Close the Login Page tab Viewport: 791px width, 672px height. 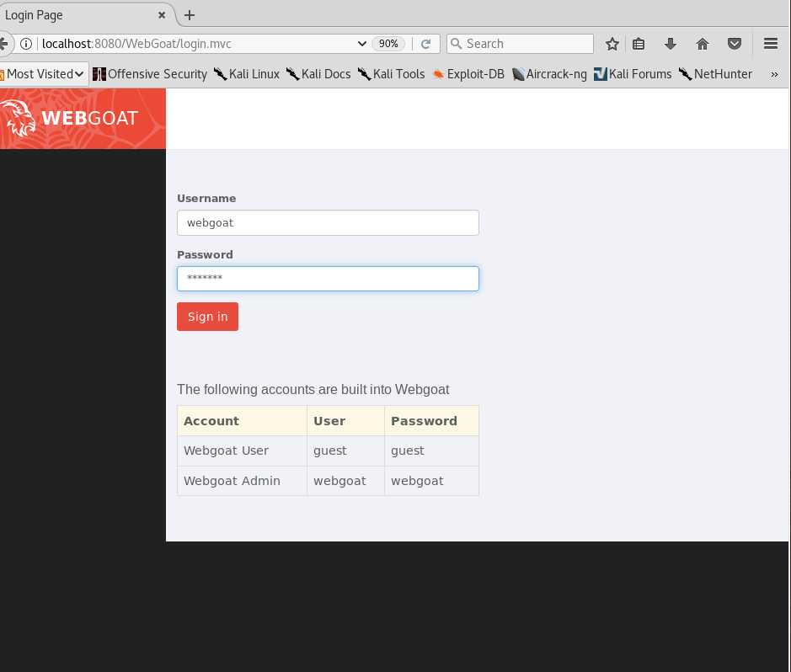pyautogui.click(x=162, y=15)
